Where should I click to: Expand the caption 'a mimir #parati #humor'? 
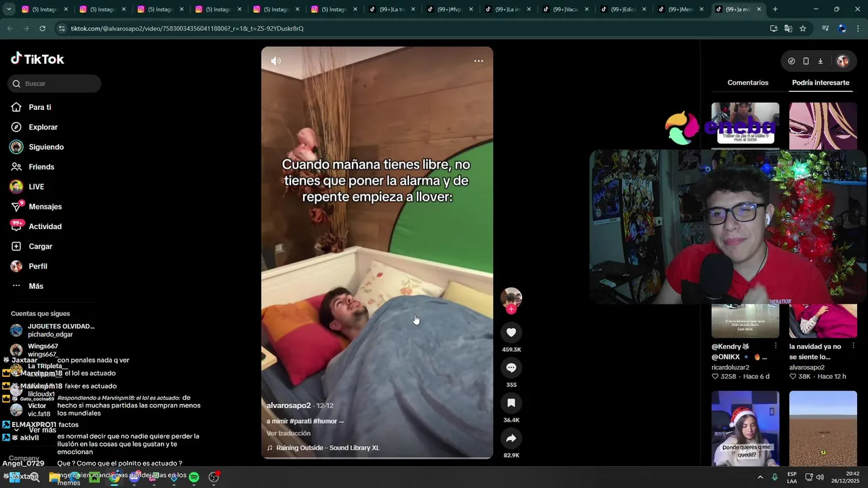[305, 421]
